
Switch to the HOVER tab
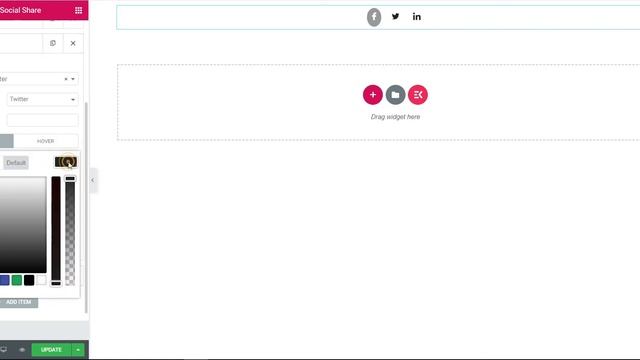pos(45,141)
